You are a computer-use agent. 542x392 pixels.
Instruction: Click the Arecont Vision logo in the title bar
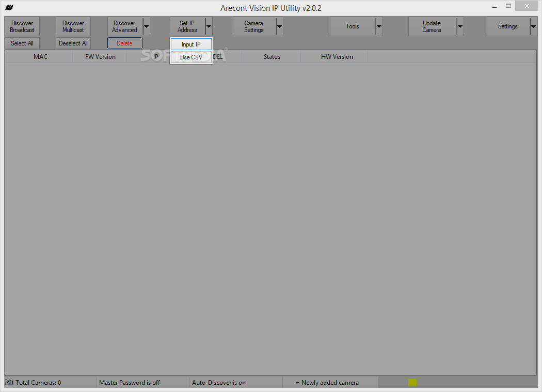click(9, 8)
